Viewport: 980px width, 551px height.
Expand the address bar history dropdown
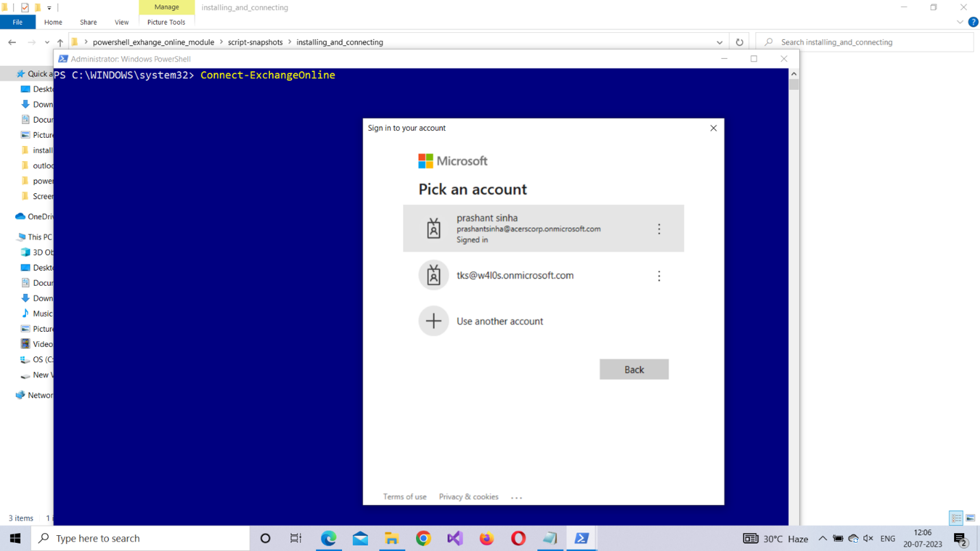pyautogui.click(x=720, y=42)
